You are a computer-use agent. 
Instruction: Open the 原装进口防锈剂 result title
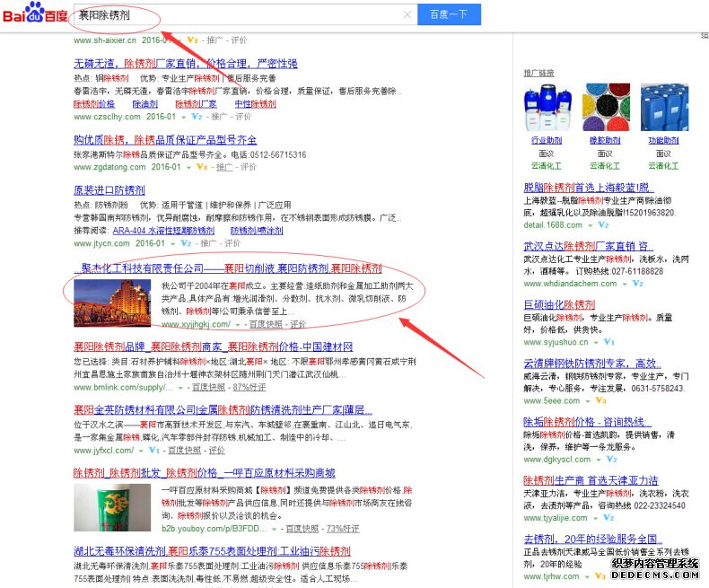(x=109, y=190)
